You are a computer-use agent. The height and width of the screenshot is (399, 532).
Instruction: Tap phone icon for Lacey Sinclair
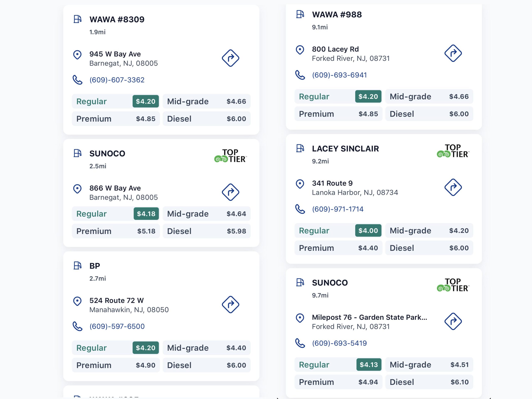point(300,209)
